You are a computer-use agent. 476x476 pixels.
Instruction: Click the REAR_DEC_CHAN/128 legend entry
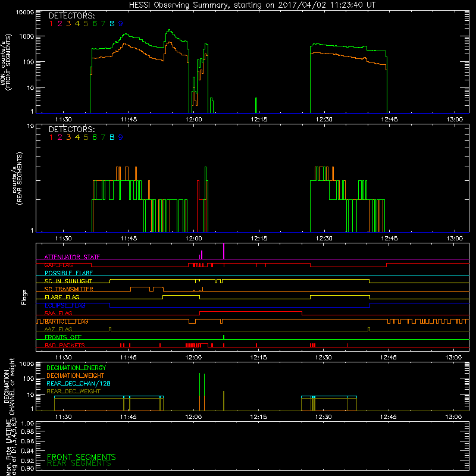coord(79,384)
